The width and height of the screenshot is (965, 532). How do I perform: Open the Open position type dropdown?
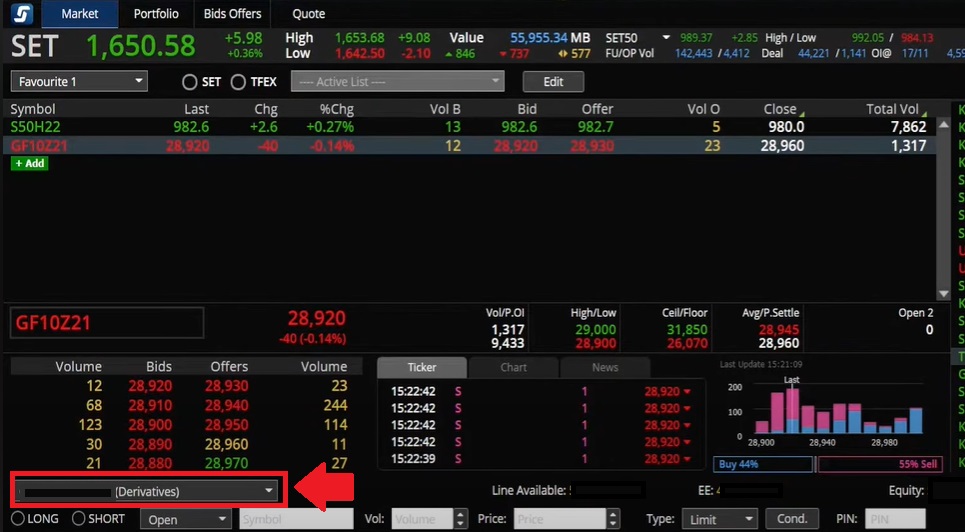click(186, 519)
